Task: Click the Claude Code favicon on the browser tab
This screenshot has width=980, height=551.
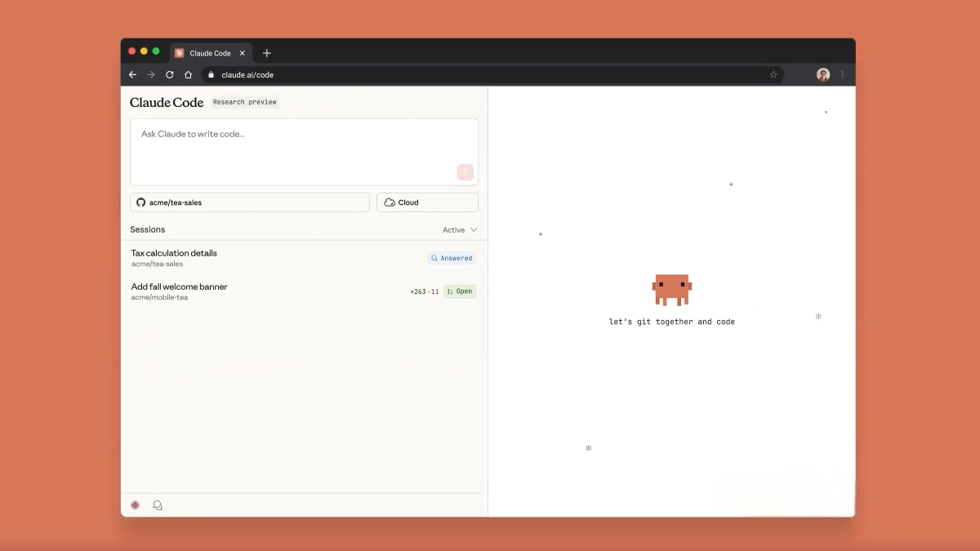Action: coord(178,52)
